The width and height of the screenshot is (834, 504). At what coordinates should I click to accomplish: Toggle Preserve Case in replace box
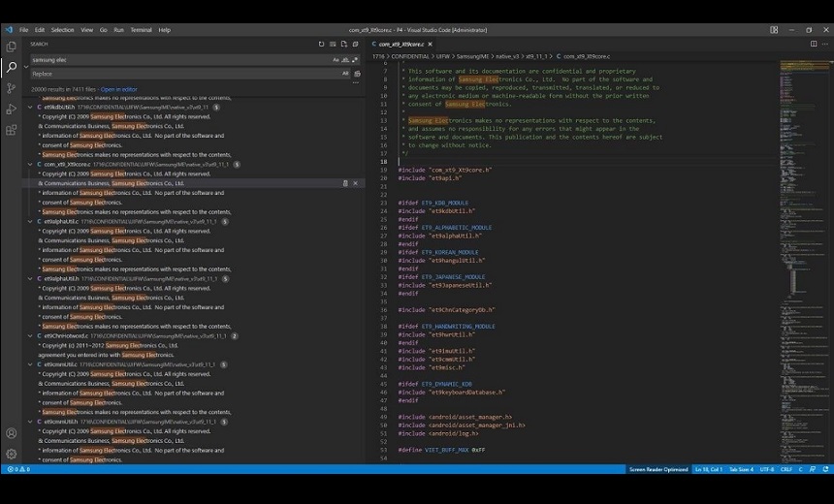[x=345, y=74]
